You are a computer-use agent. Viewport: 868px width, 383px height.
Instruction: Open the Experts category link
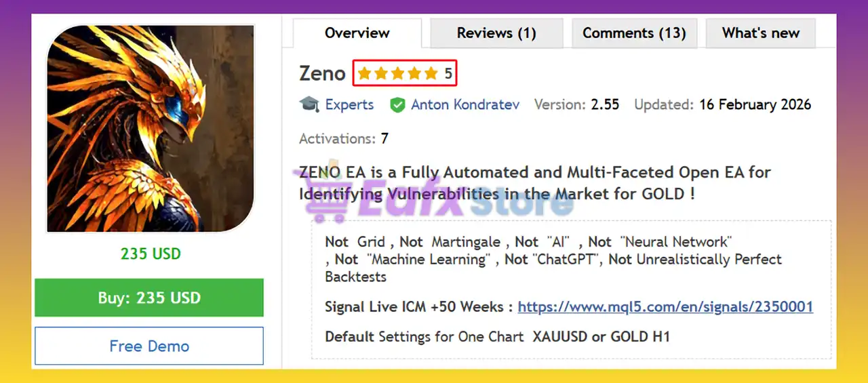(x=349, y=105)
